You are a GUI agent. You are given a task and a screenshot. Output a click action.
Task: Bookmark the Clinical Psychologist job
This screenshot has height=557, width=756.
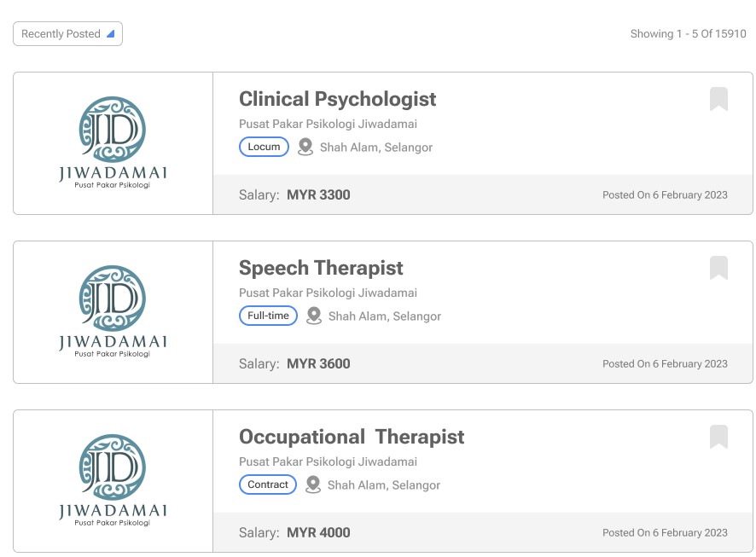coord(718,99)
